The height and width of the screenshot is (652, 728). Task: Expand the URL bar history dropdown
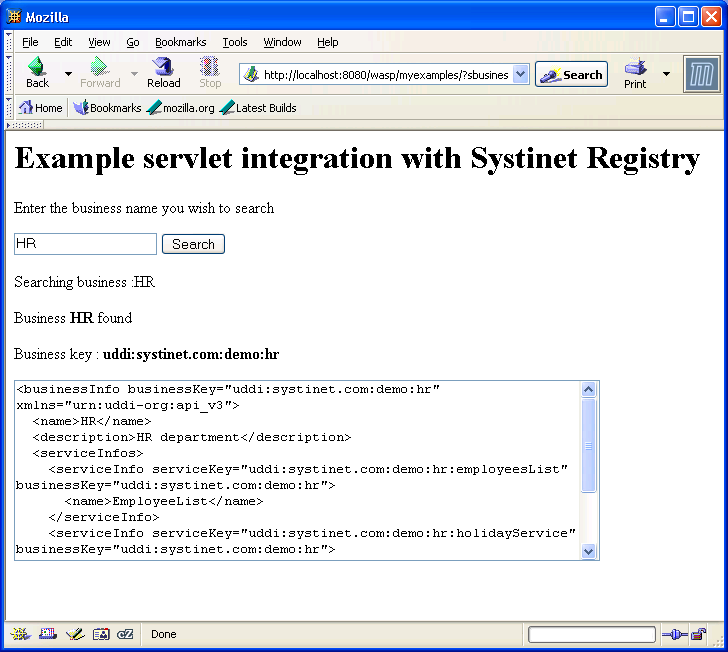[x=521, y=74]
